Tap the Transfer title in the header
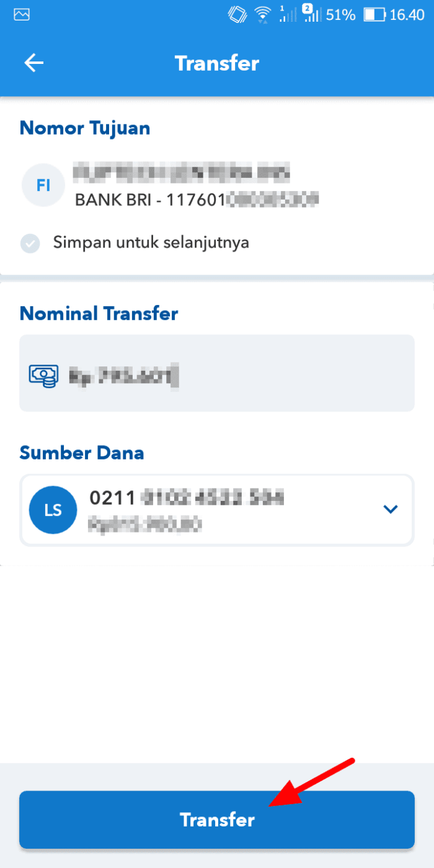The height and width of the screenshot is (868, 434). (216, 63)
